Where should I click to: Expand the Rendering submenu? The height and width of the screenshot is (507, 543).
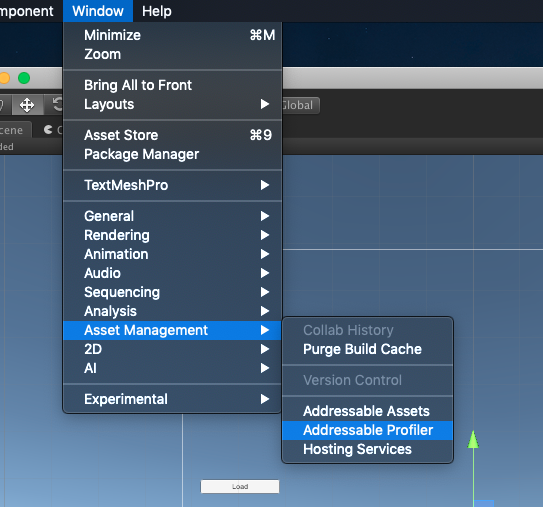point(172,235)
